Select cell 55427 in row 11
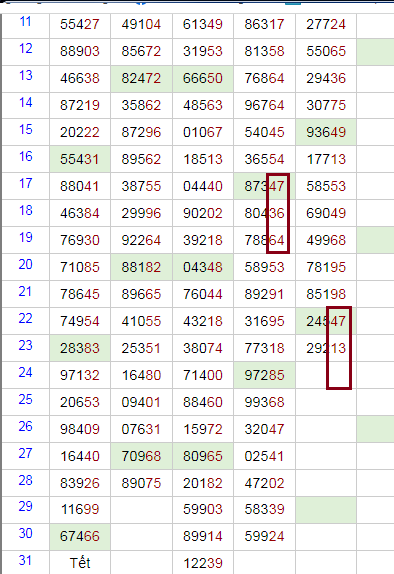Viewport: 394px width, 574px height. click(80, 25)
